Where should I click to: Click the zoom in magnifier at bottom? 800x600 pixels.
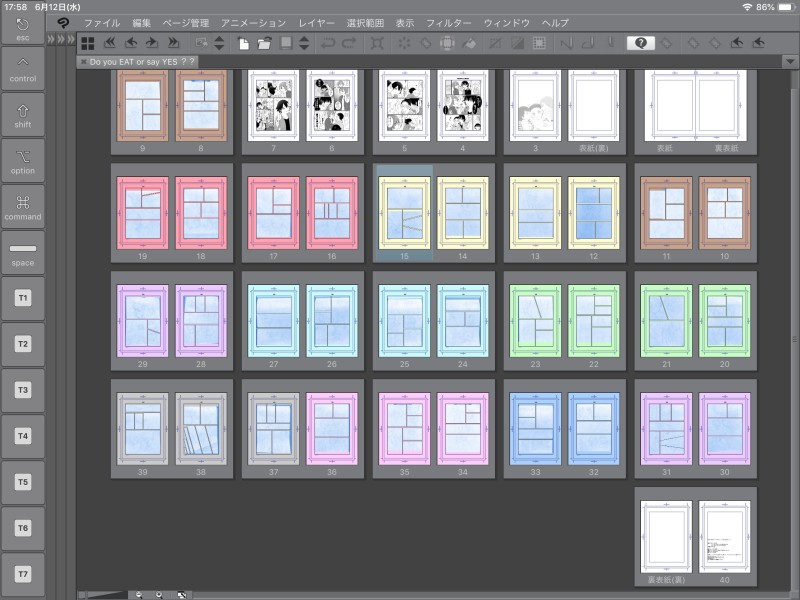160,595
